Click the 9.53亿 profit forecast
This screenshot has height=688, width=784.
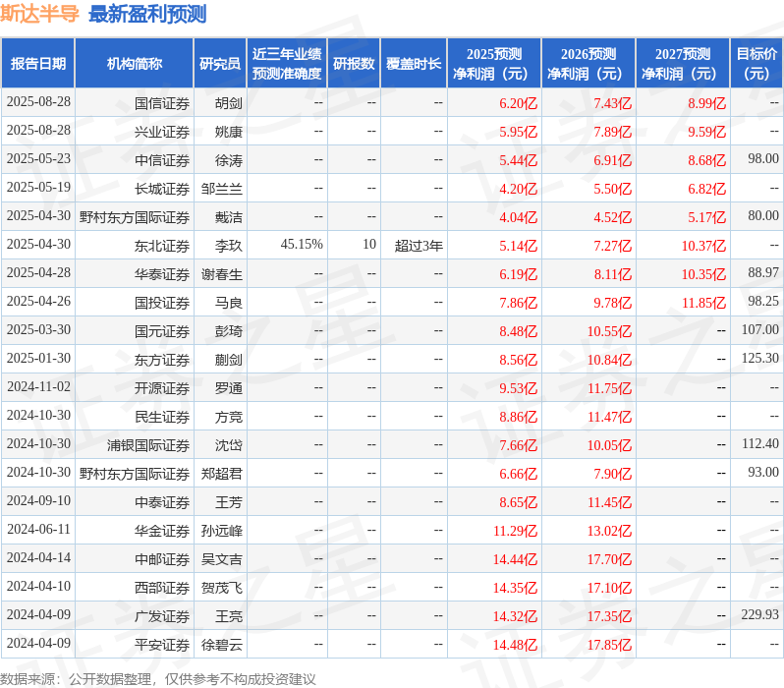point(518,388)
